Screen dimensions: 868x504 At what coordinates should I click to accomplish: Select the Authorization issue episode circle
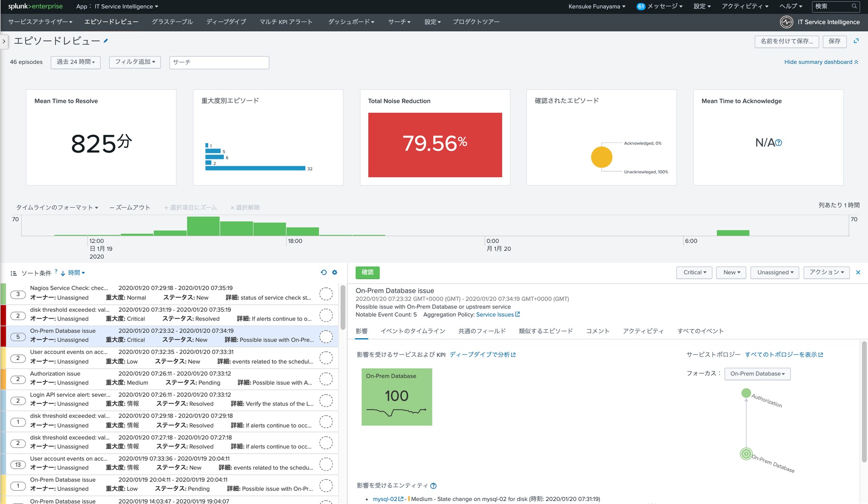325,379
